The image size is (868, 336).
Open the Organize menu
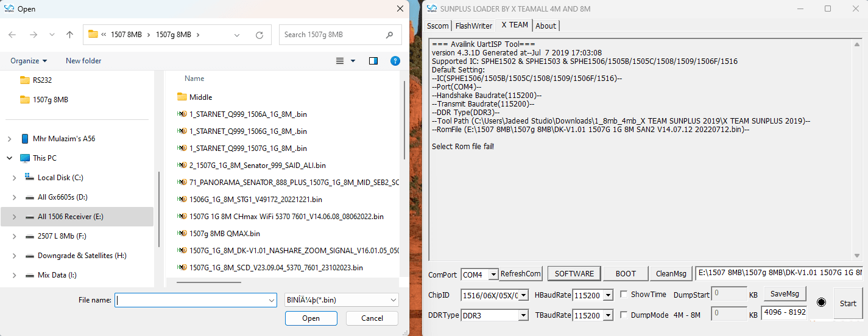[x=29, y=61]
